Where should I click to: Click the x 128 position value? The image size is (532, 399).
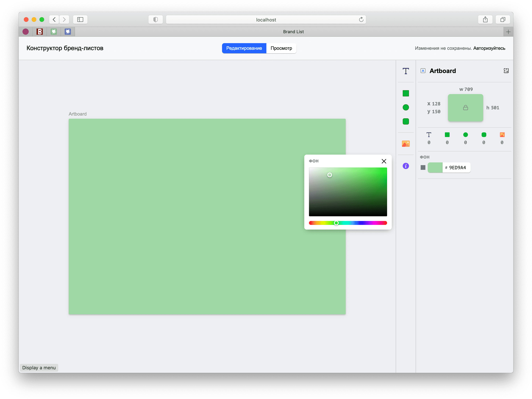click(x=434, y=104)
